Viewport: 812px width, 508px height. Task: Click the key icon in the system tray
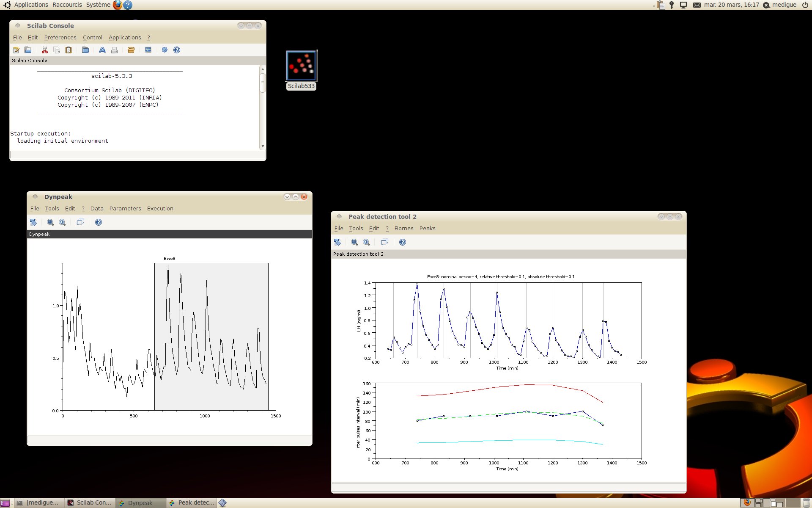click(672, 5)
